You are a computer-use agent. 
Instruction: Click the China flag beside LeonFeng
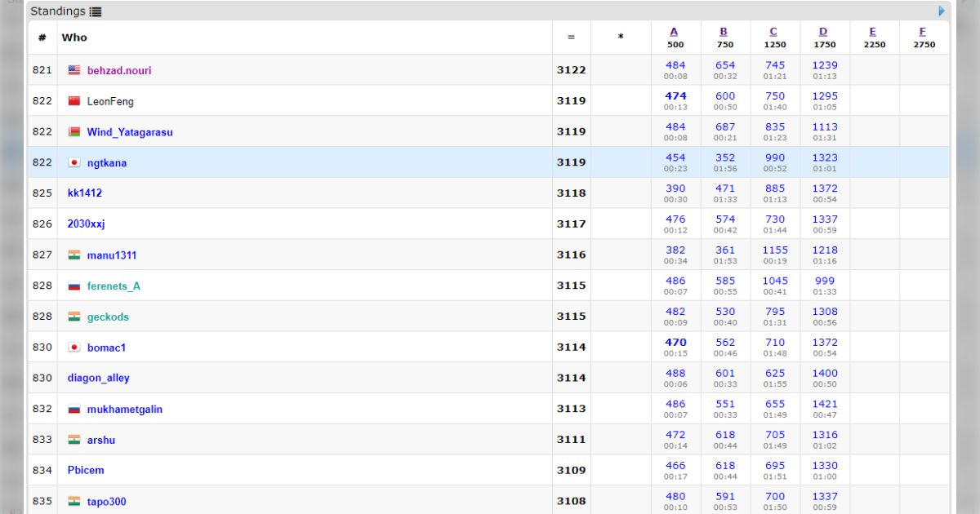74,101
